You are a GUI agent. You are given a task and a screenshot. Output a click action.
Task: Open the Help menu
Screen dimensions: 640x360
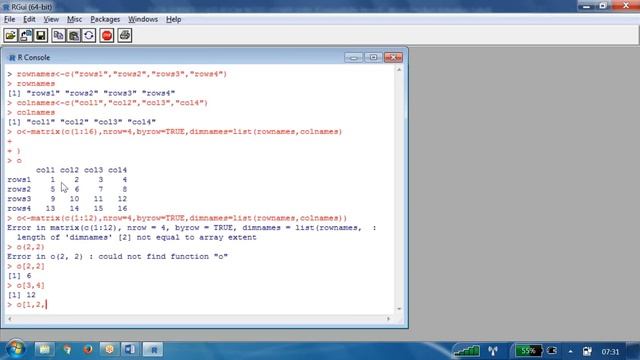(173, 19)
